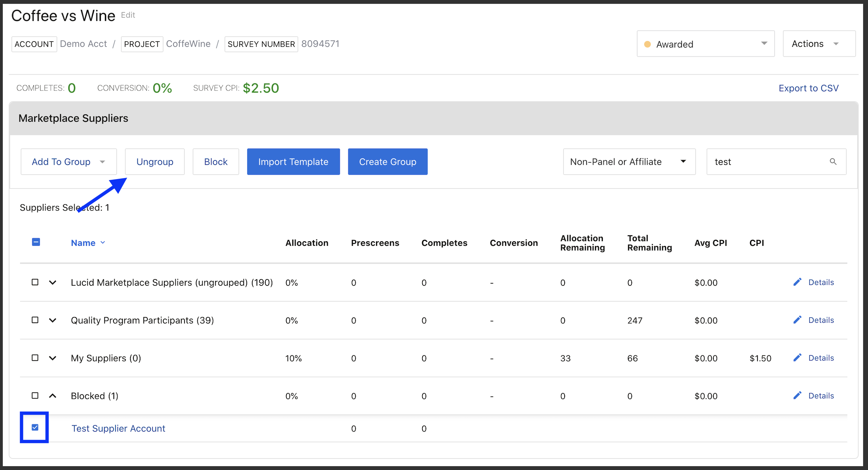Open the Non-Panel or Affiliate filter
The height and width of the screenshot is (470, 868).
click(629, 162)
